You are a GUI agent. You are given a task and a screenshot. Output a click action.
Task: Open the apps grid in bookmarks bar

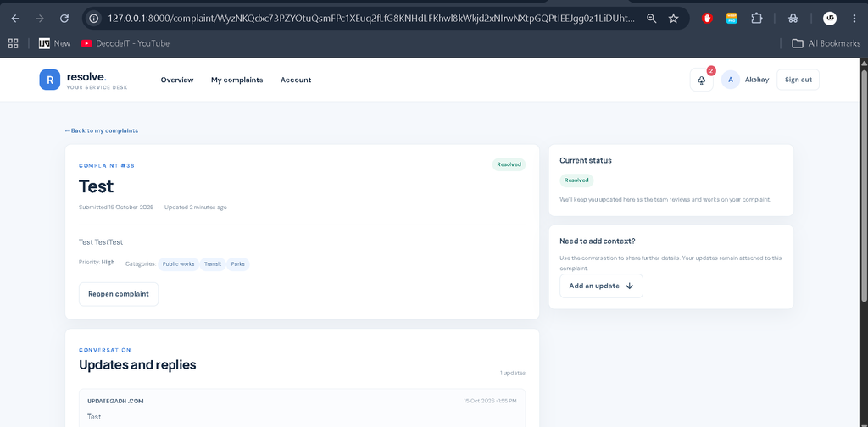click(13, 43)
